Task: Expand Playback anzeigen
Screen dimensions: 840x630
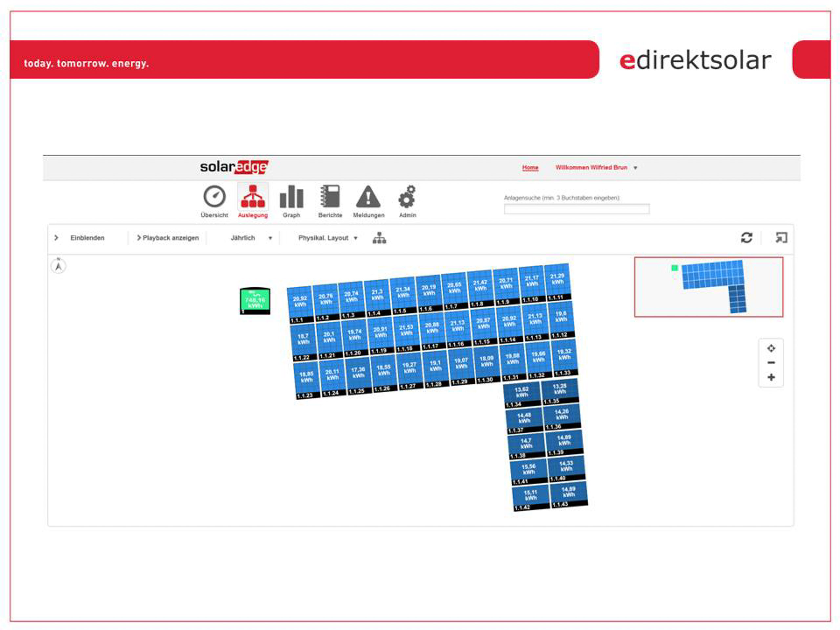Action: [168, 238]
